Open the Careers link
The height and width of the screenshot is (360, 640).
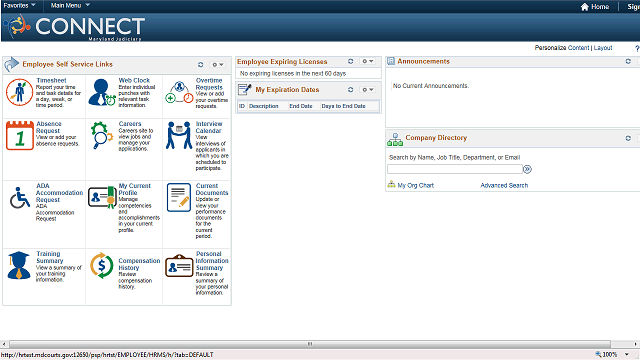point(130,124)
